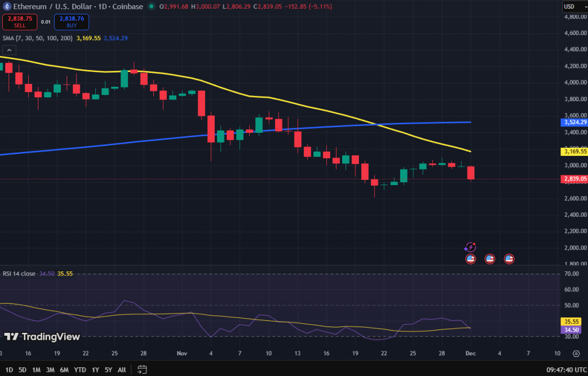Click the second US flag economic event marker
The height and width of the screenshot is (376, 588).
[490, 259]
